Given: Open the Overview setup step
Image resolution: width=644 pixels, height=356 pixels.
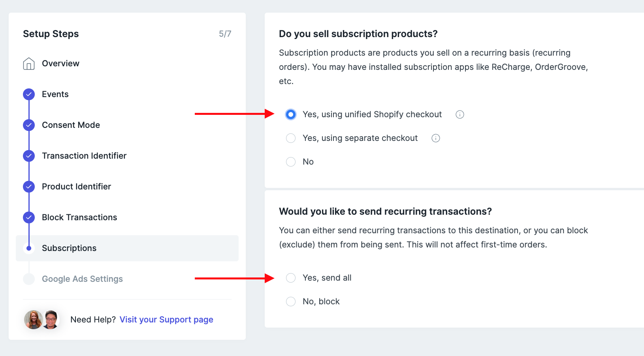Looking at the screenshot, I should point(60,64).
